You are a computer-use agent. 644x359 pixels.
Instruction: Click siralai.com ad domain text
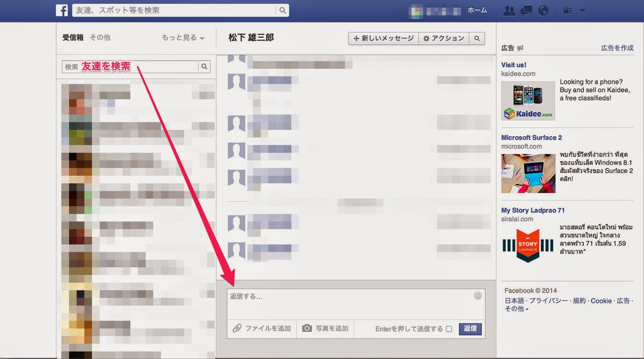[x=517, y=219]
